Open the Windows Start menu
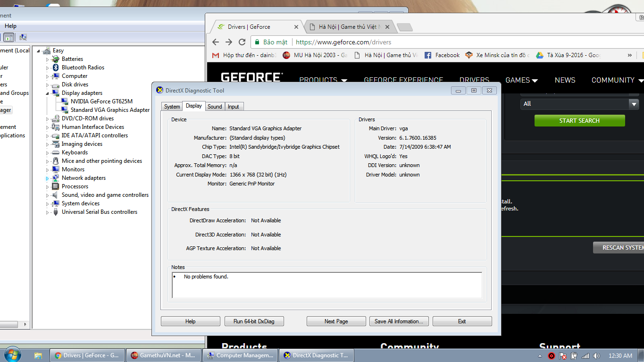This screenshot has width=644, height=362. 12,355
